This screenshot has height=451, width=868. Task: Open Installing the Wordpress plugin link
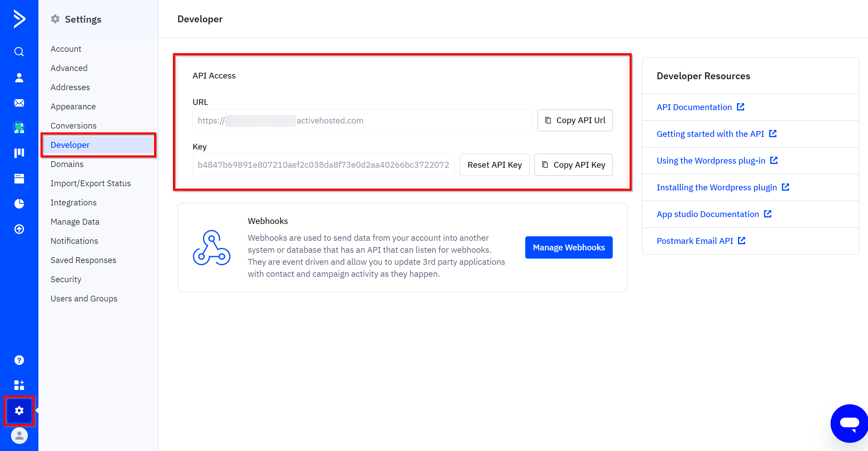click(x=717, y=187)
